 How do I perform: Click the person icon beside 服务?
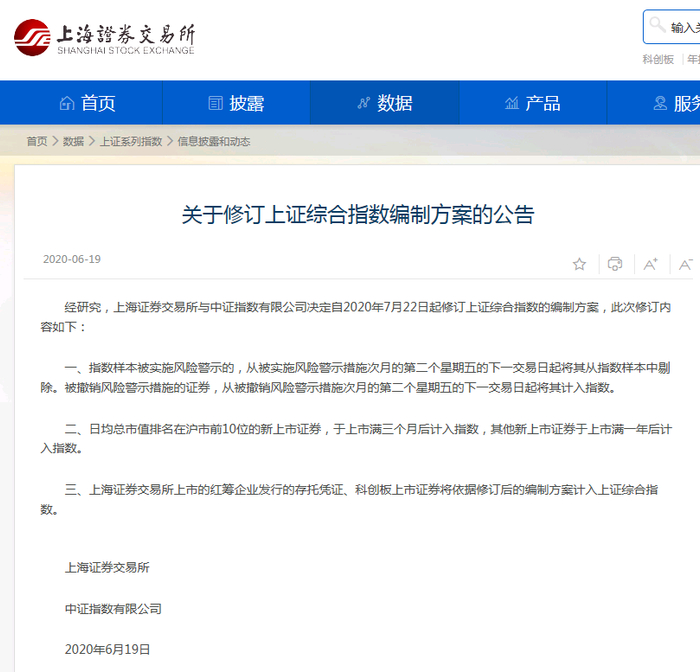click(660, 103)
